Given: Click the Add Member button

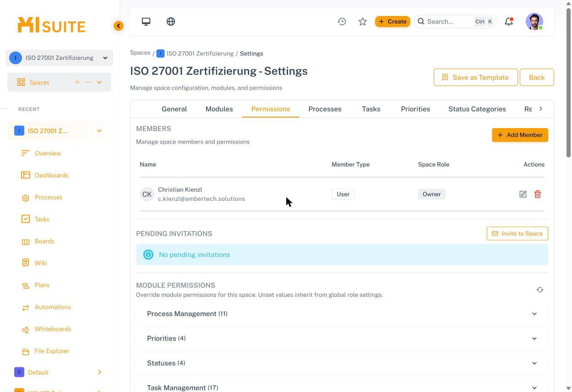Looking at the screenshot, I should 520,135.
